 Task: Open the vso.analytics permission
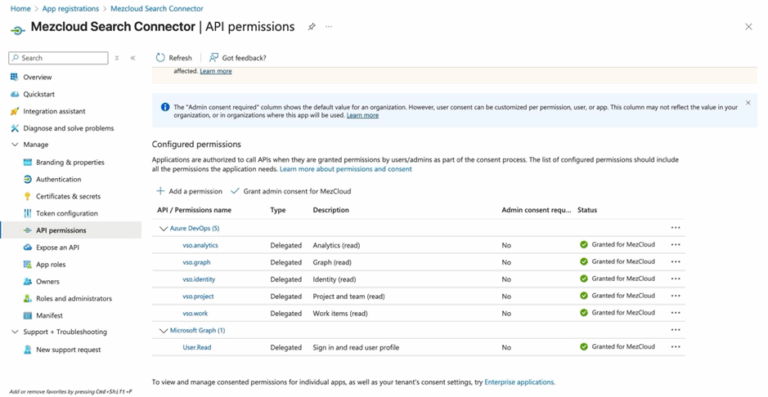tap(200, 245)
